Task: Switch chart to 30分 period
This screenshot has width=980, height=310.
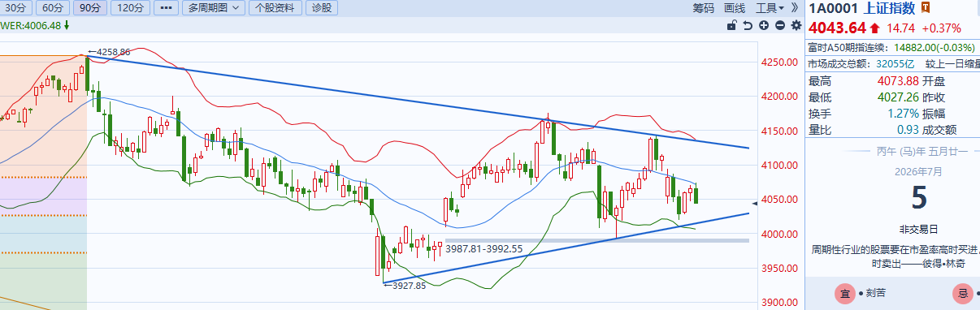Action: tap(16, 7)
